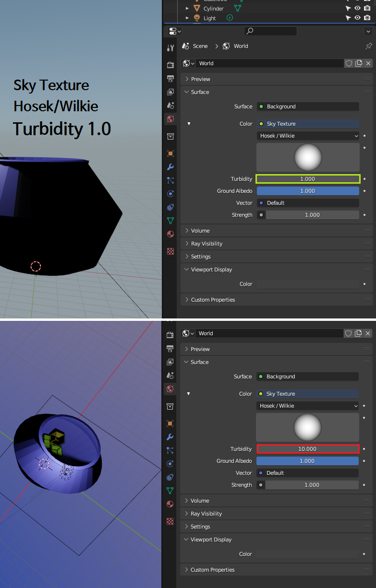Open the Tool properties tab in upper editor
376x588 pixels.
170,48
